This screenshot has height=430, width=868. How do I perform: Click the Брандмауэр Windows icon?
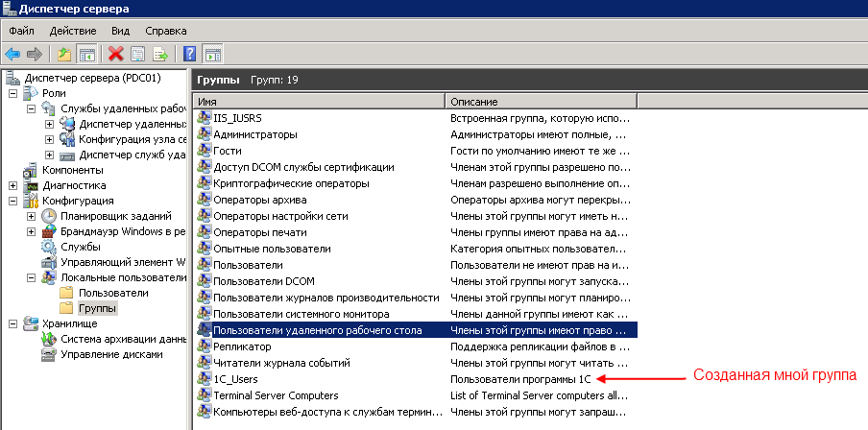49,232
